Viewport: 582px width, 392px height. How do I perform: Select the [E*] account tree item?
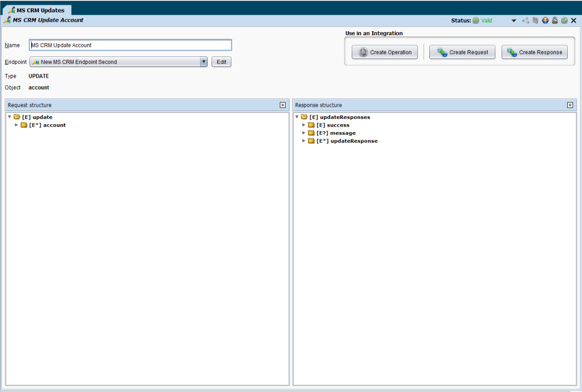click(x=47, y=125)
